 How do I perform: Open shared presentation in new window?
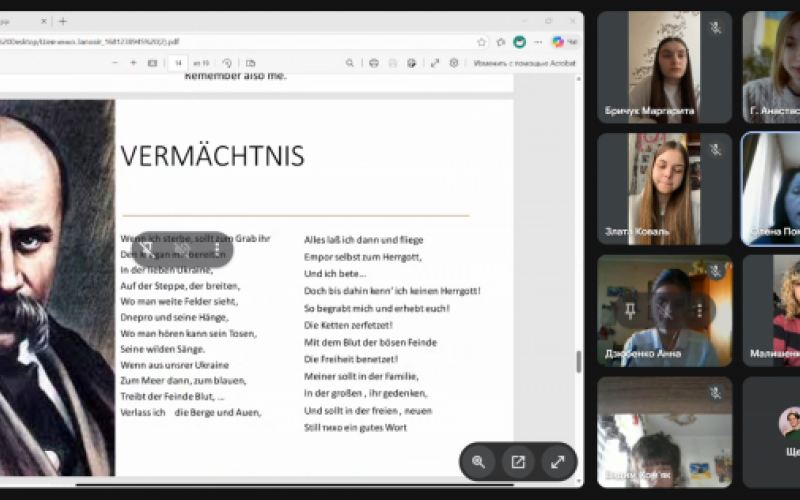click(x=518, y=462)
